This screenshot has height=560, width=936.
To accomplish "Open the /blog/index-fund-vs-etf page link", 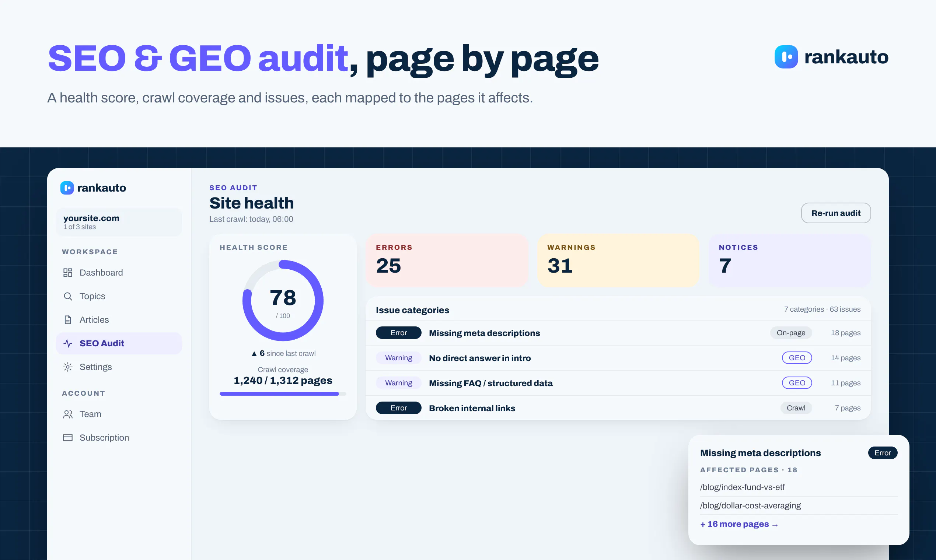I will pyautogui.click(x=743, y=487).
